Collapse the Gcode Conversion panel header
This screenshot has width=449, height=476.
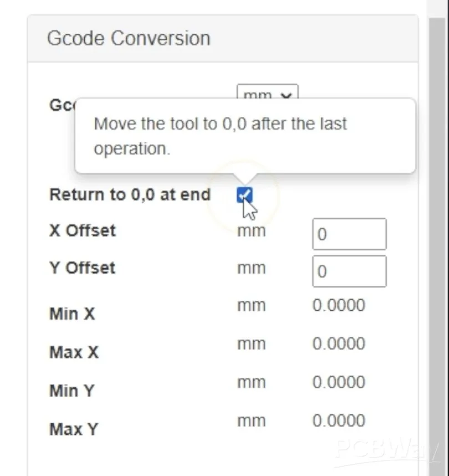pyautogui.click(x=129, y=38)
